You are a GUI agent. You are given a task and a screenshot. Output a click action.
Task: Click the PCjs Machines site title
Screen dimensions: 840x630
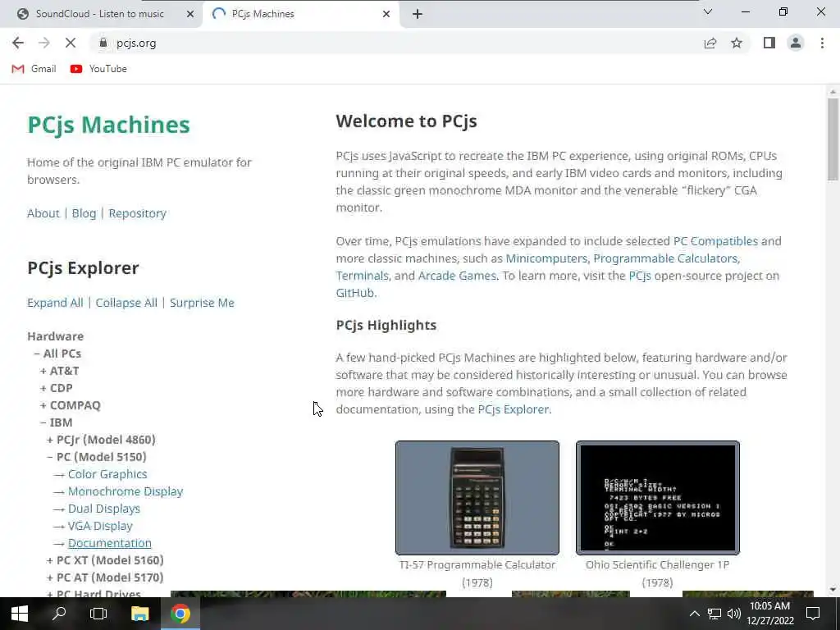tap(109, 125)
